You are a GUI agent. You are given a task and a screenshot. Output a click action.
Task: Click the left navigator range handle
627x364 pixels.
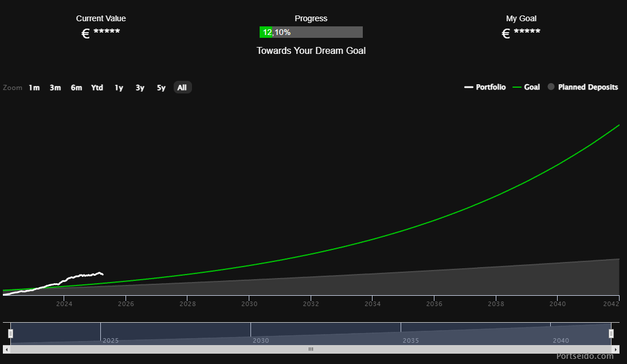point(11,333)
